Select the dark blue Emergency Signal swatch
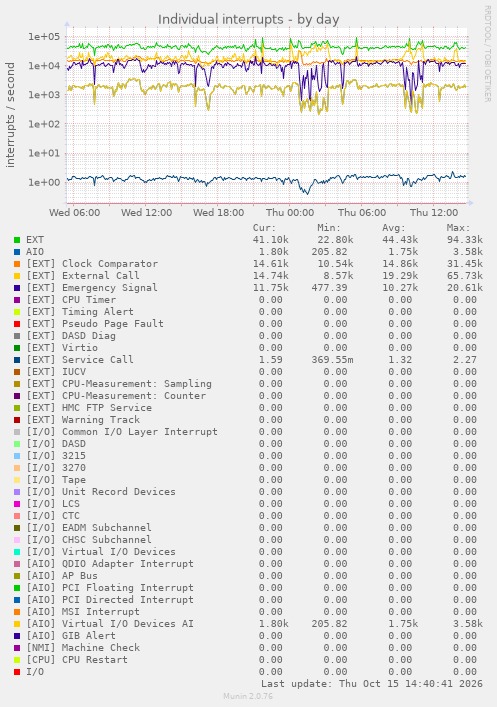The image size is (497, 707). [17, 288]
